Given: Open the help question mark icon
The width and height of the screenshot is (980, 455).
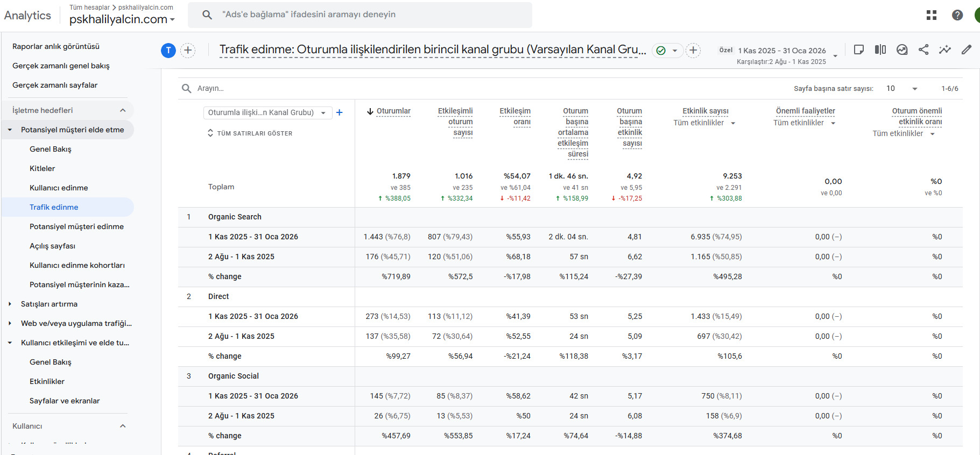Looking at the screenshot, I should (x=957, y=15).
